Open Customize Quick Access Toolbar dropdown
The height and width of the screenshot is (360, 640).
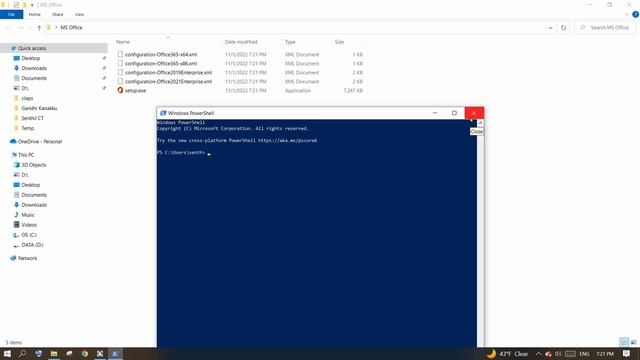click(x=32, y=5)
